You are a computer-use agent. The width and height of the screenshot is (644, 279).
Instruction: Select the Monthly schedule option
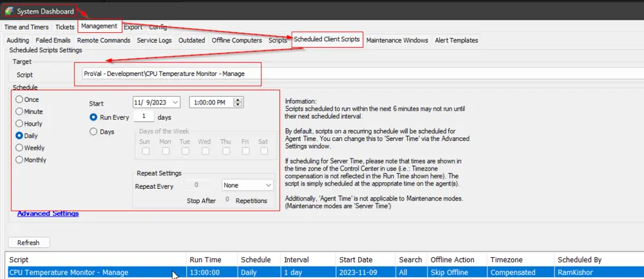pyautogui.click(x=19, y=160)
